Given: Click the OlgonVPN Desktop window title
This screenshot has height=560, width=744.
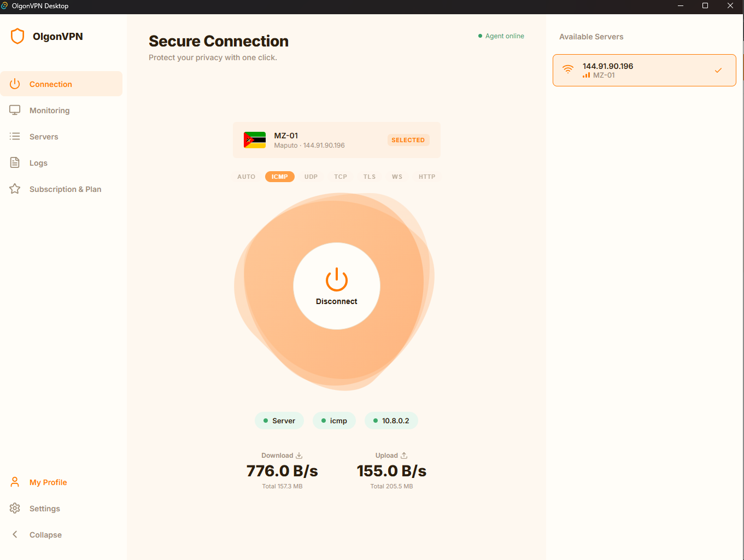Looking at the screenshot, I should 40,6.
